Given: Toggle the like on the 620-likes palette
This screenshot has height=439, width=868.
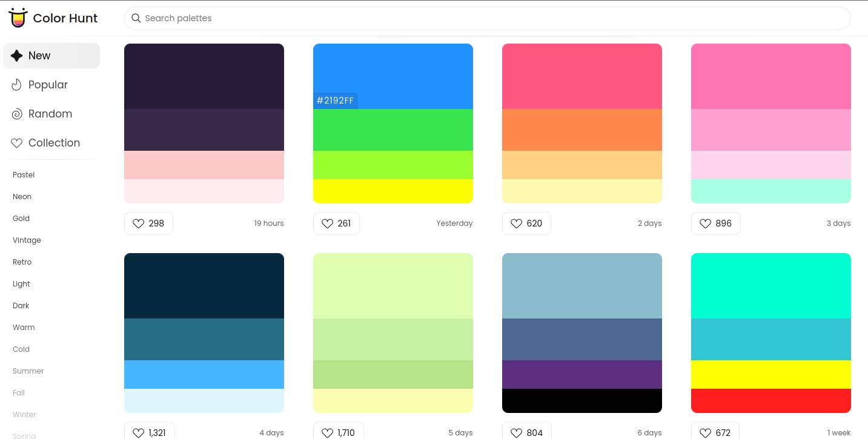Looking at the screenshot, I should (517, 223).
